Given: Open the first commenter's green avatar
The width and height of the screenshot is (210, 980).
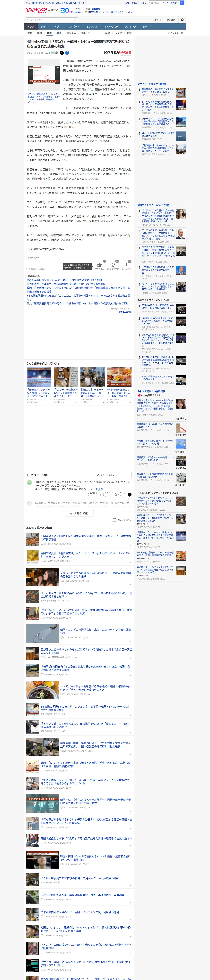Looking at the screenshot, I should [29, 483].
